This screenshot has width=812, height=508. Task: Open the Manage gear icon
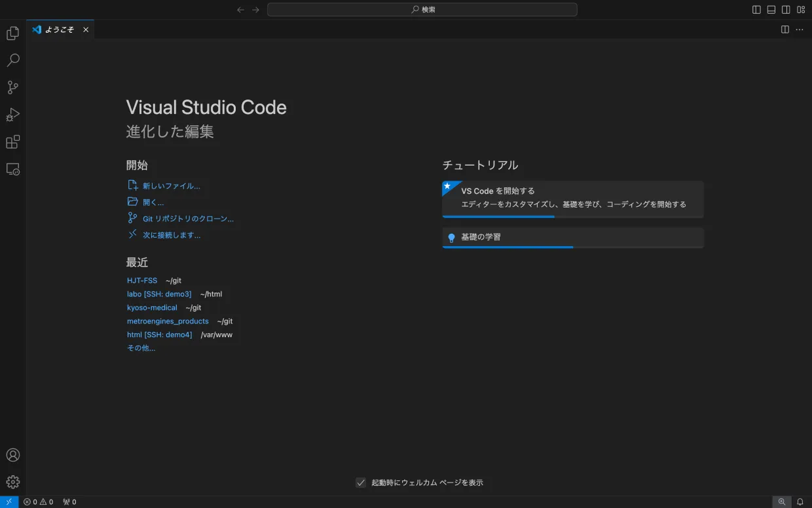tap(13, 482)
